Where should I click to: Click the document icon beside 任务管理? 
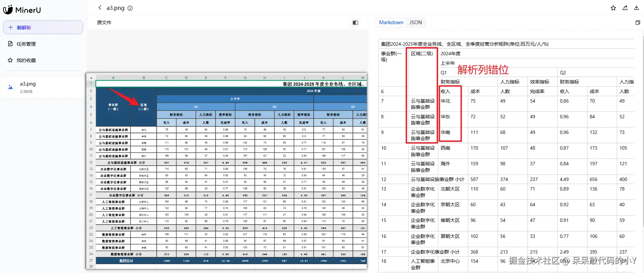click(x=10, y=44)
